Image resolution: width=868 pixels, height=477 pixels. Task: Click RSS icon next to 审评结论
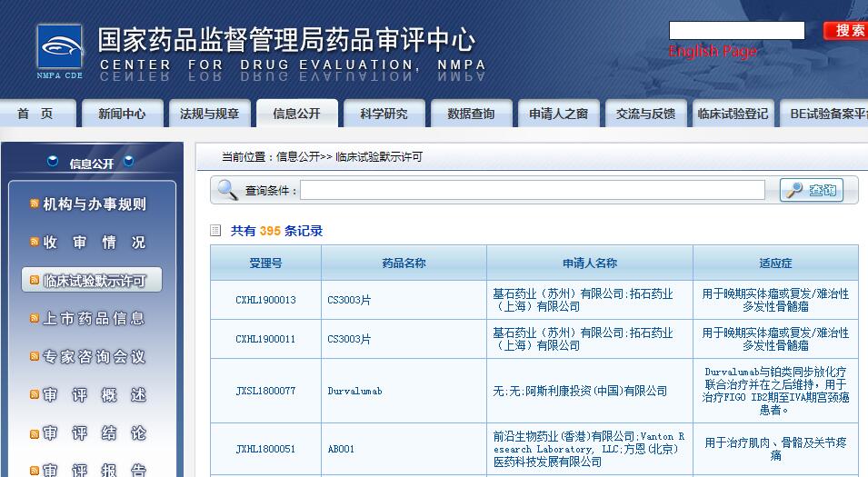tap(35, 432)
